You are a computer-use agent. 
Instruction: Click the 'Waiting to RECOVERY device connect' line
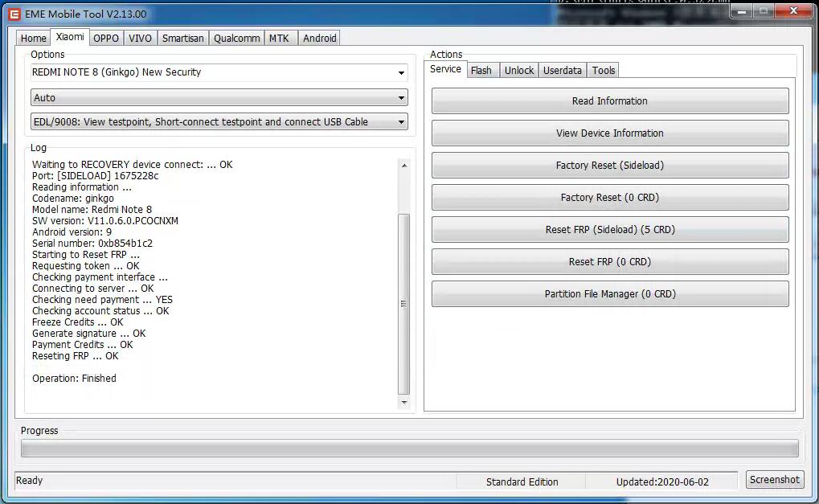[132, 165]
